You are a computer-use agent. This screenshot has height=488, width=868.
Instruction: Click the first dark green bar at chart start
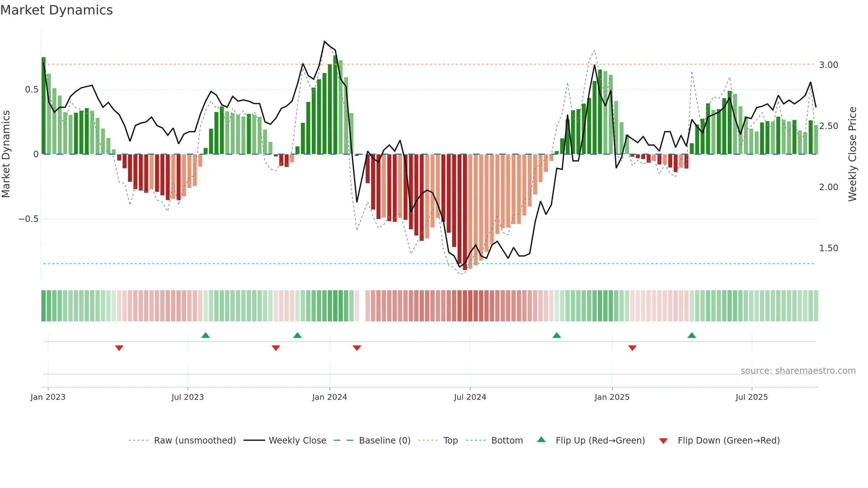[43, 106]
